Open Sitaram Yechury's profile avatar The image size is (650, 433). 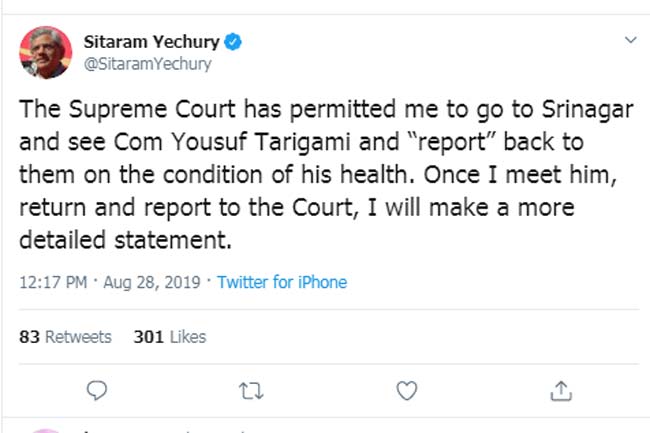tap(45, 54)
